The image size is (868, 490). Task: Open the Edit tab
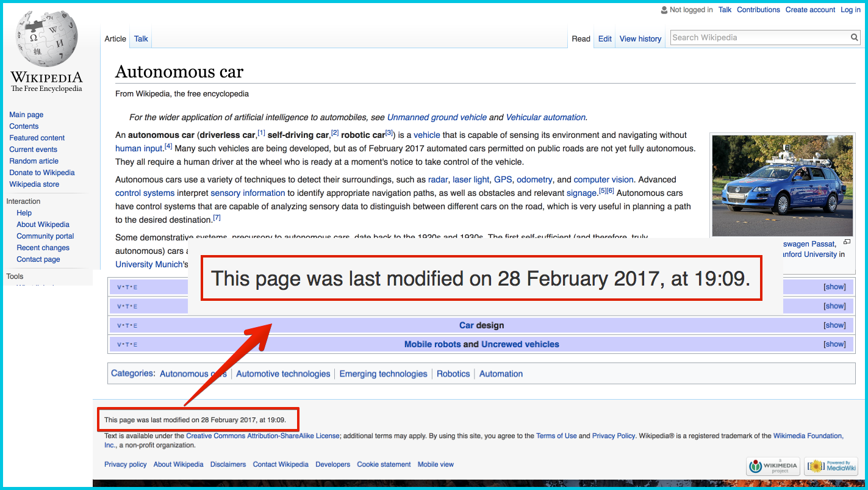[x=604, y=38]
